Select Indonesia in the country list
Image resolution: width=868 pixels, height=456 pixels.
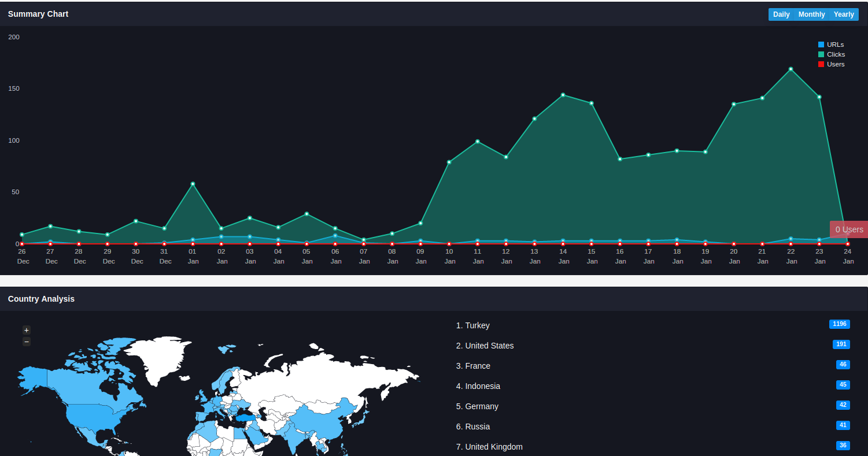482,386
